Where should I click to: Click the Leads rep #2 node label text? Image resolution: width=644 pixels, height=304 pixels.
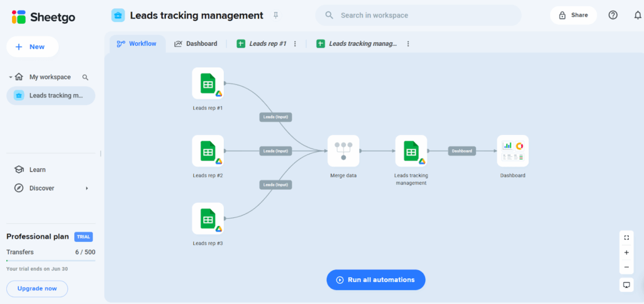click(208, 175)
